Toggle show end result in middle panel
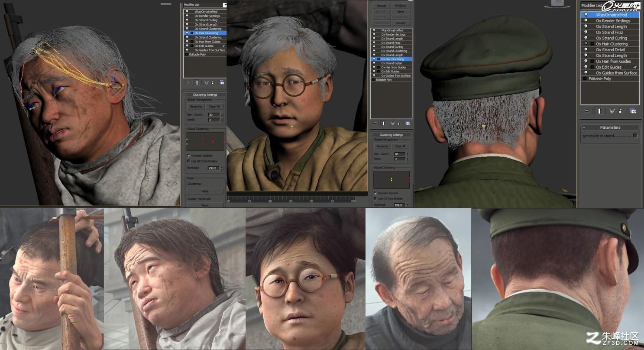644x350 pixels. click(x=384, y=123)
